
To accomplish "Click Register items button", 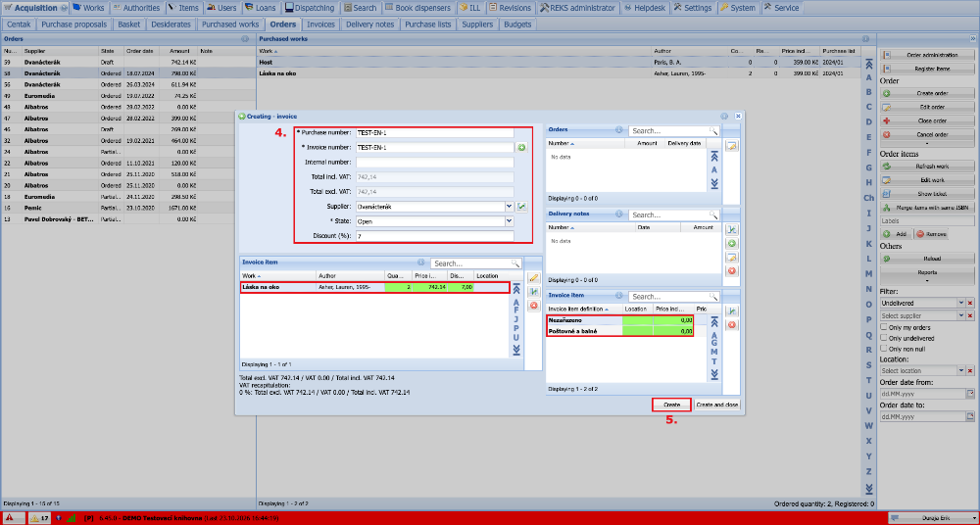I will pos(927,69).
